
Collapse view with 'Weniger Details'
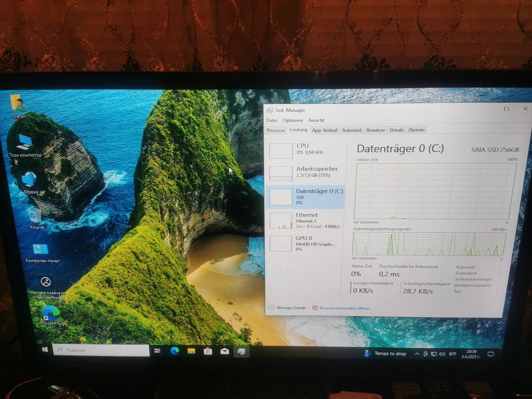tap(287, 308)
